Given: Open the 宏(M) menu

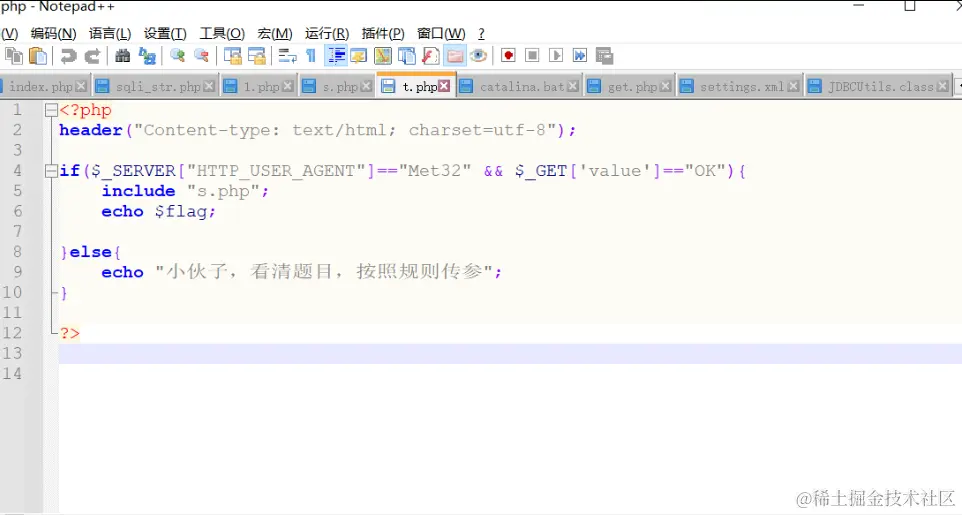Looking at the screenshot, I should (x=275, y=34).
